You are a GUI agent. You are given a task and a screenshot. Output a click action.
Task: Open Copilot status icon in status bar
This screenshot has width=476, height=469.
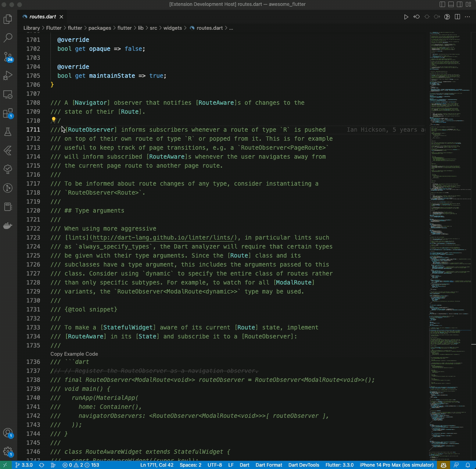tap(444, 465)
